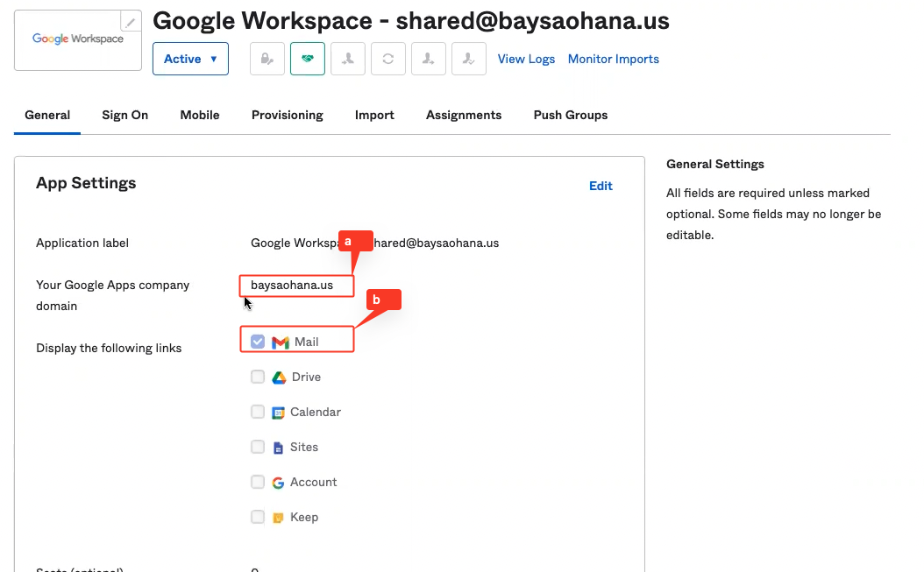Click the green handshake icon button
This screenshot has height=572, width=924.
click(x=308, y=59)
